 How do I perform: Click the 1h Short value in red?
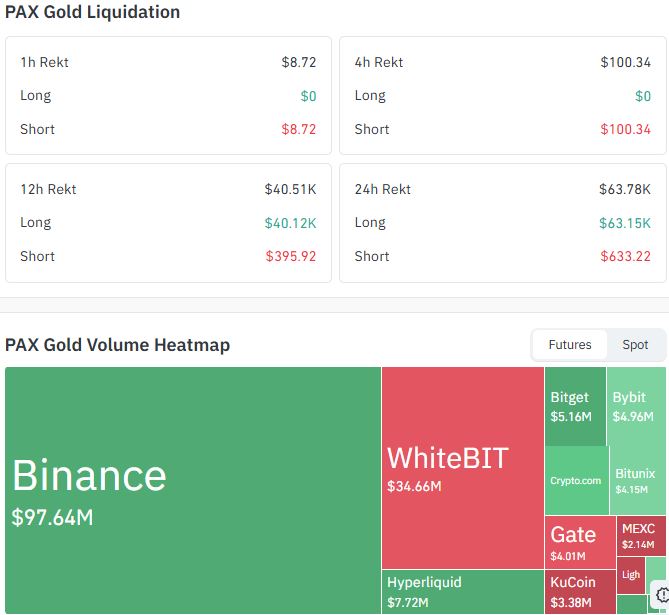[x=299, y=129]
